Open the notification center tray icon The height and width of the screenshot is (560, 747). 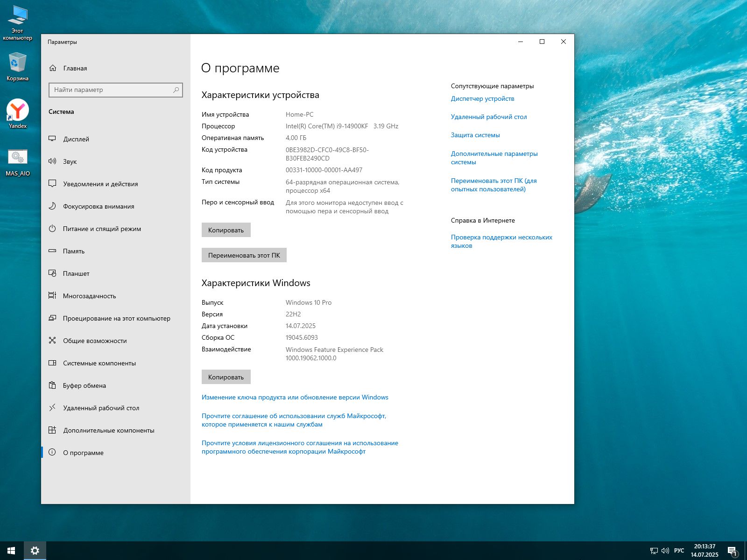point(732,551)
